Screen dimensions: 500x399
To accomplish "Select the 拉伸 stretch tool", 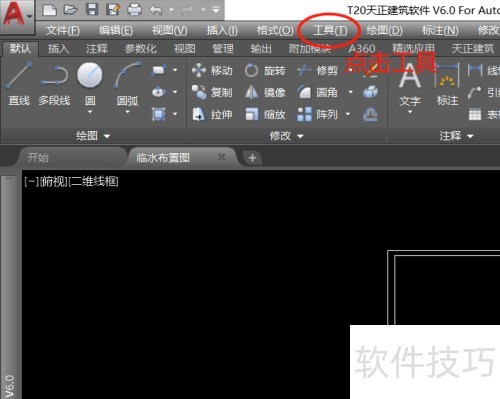I will [212, 114].
